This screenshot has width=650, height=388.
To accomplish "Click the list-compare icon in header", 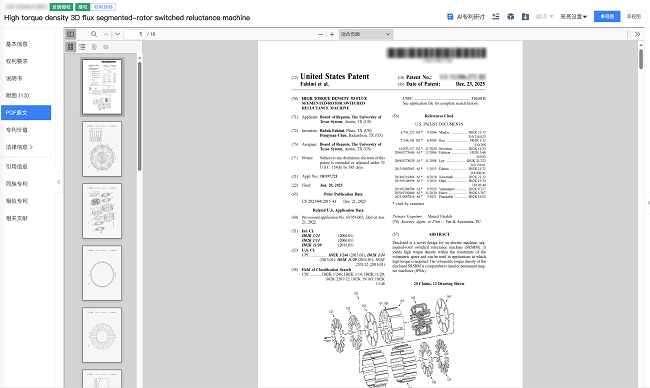I will [495, 17].
